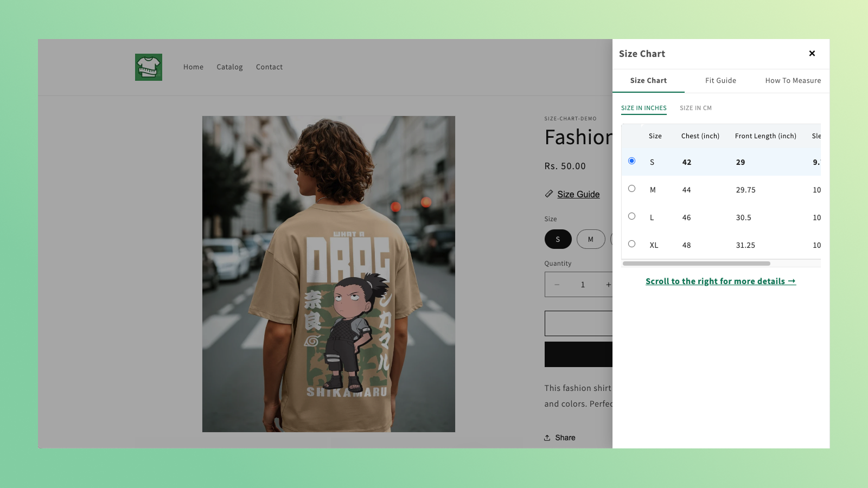Viewport: 868px width, 488px height.
Task: Close the Size Chart panel
Action: [x=812, y=53]
